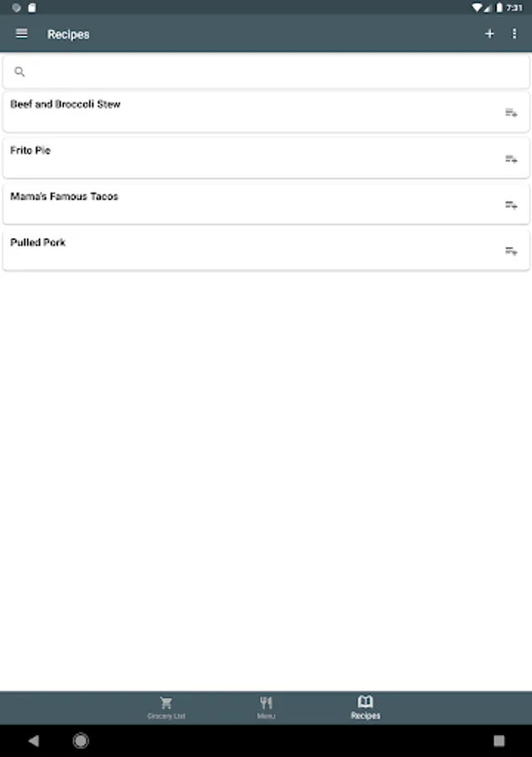Add Pulled Pork to grocery list
This screenshot has width=532, height=757.
[x=511, y=251]
